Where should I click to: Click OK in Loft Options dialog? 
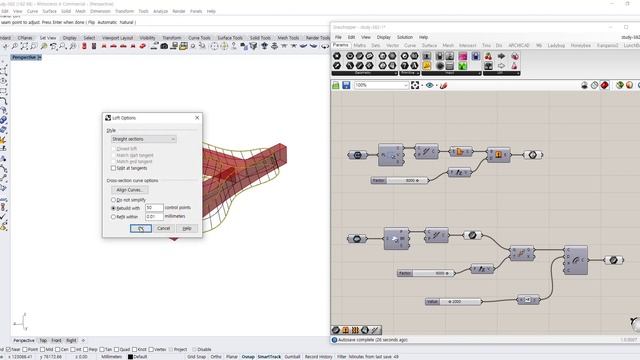141,229
